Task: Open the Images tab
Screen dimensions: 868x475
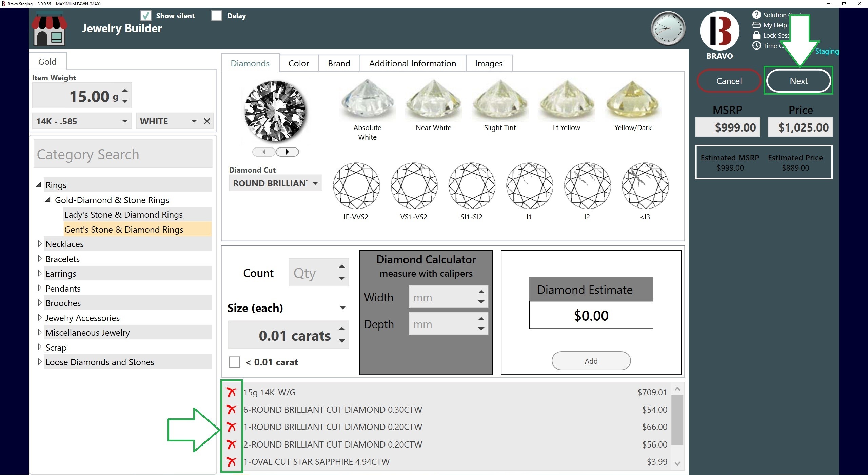Action: (x=489, y=63)
